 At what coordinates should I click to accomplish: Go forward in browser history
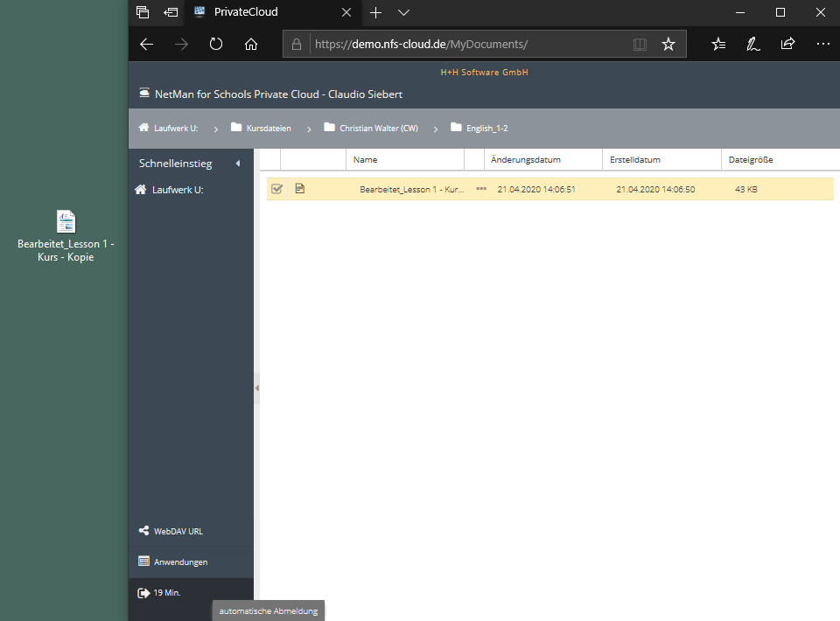[182, 44]
